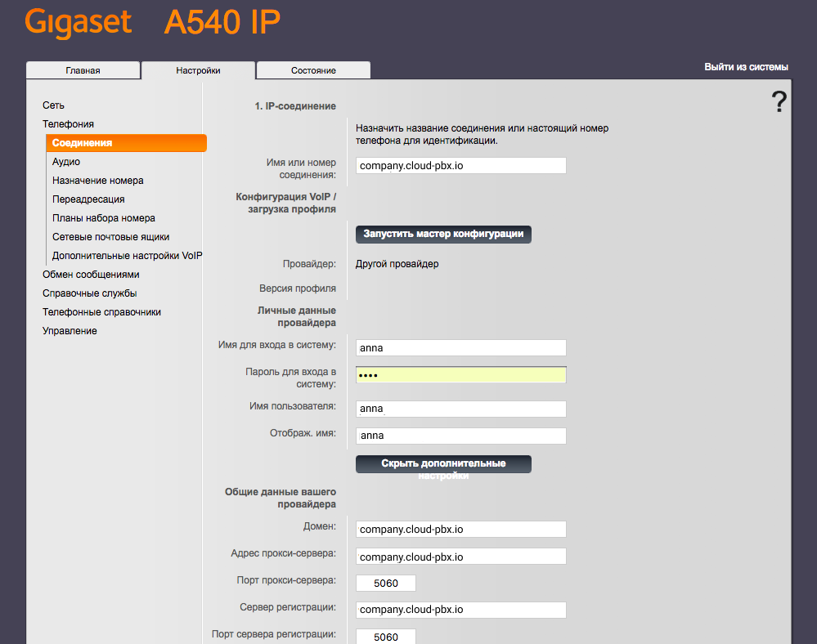Click the Выйти из системы link

tap(746, 67)
